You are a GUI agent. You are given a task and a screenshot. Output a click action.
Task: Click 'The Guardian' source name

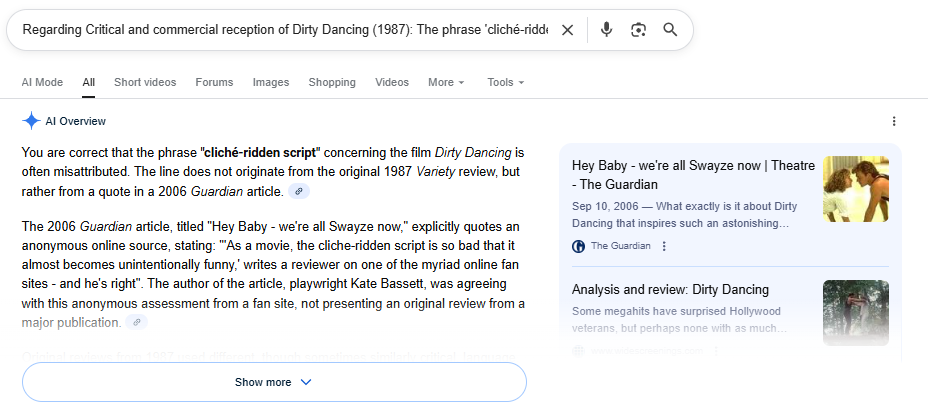(x=621, y=246)
